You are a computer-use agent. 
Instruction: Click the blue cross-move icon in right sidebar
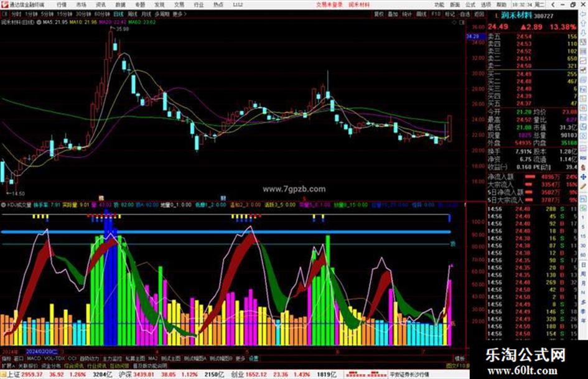583,176
